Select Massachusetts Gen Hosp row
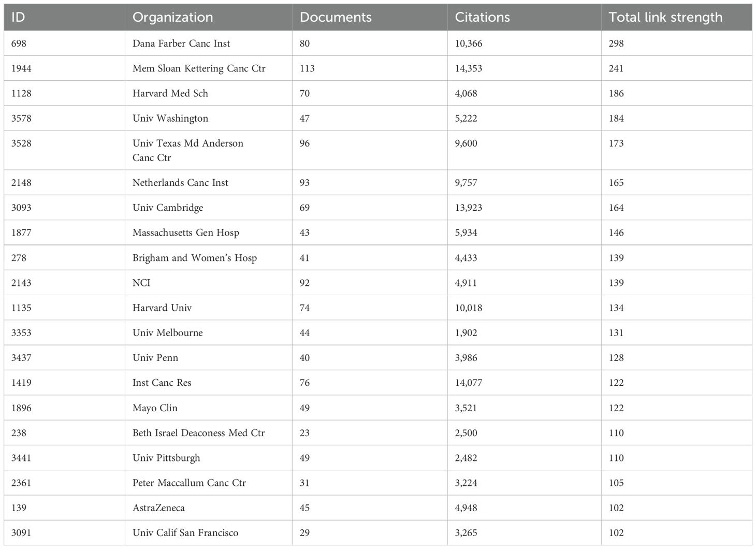Screen dimensions: 756x549 point(378,233)
